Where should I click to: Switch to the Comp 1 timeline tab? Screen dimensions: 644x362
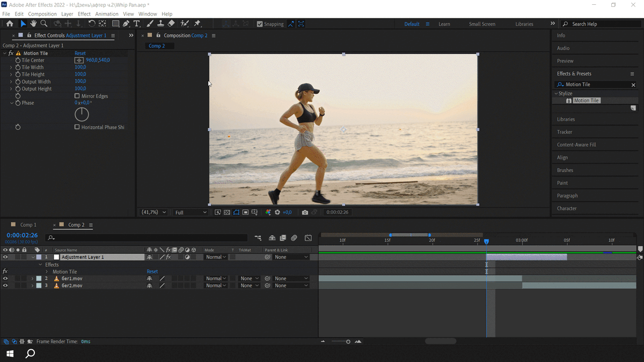[28, 225]
